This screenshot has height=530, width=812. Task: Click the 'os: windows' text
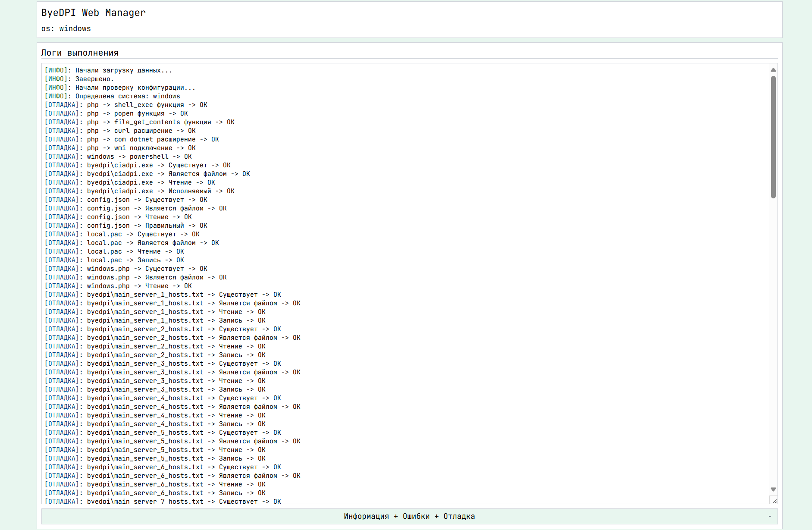66,28
